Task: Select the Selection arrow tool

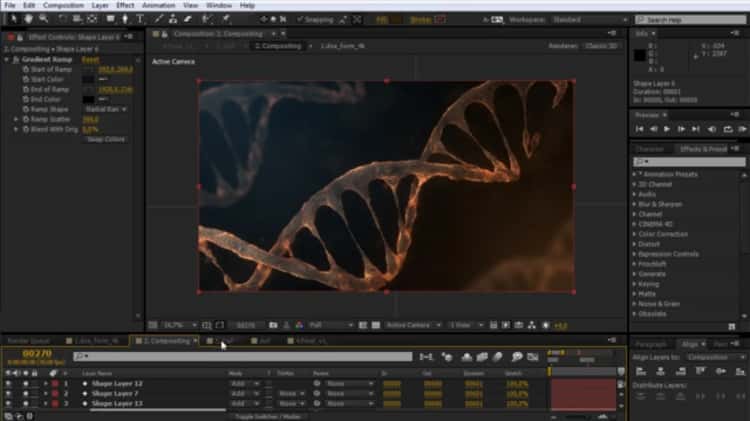Action: coord(13,19)
